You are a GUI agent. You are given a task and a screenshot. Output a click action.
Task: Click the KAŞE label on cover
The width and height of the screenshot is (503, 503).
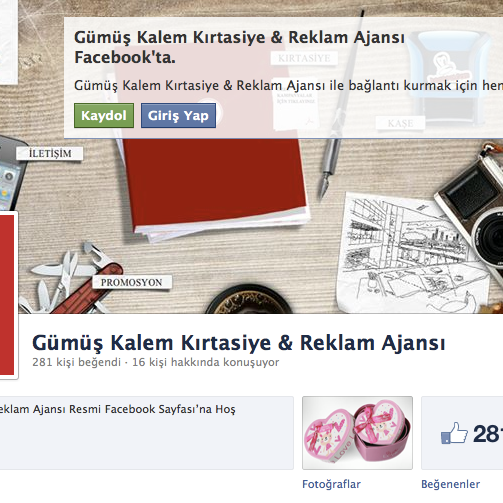click(400, 123)
